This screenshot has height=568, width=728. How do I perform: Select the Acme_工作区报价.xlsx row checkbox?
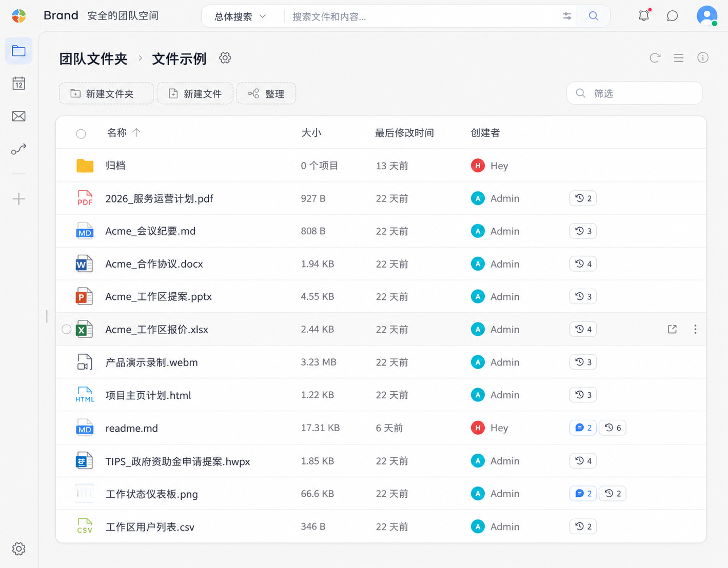point(67,329)
